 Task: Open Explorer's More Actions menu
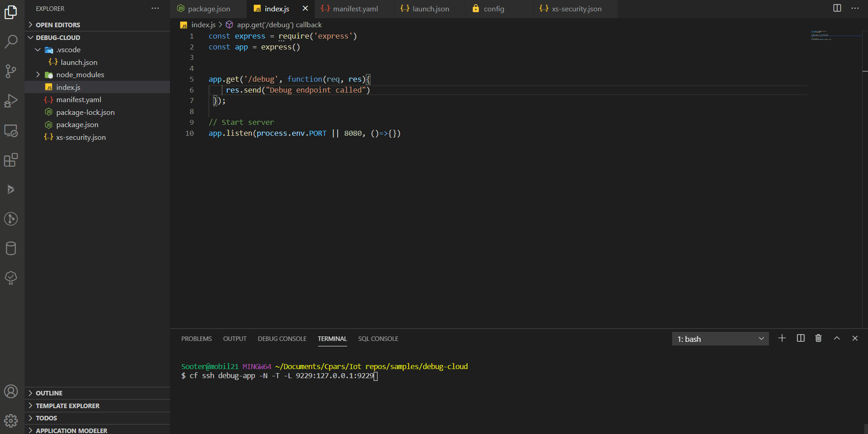tap(155, 8)
